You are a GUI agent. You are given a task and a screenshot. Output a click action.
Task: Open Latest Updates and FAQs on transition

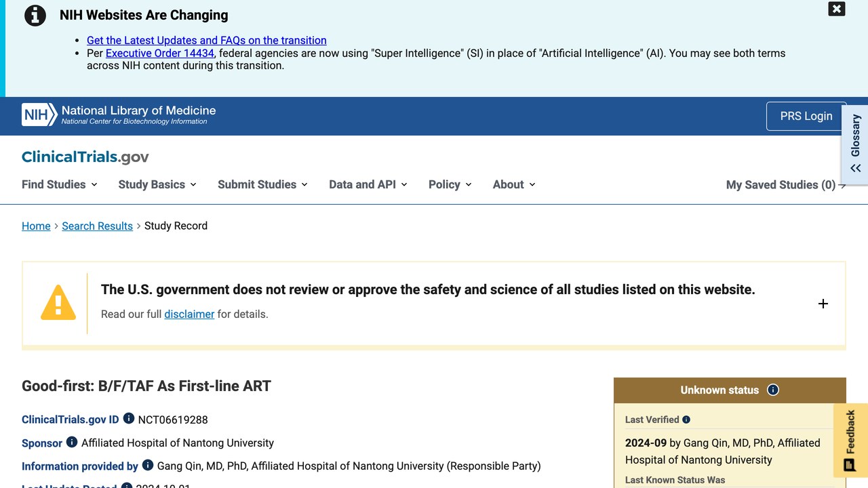pos(207,40)
